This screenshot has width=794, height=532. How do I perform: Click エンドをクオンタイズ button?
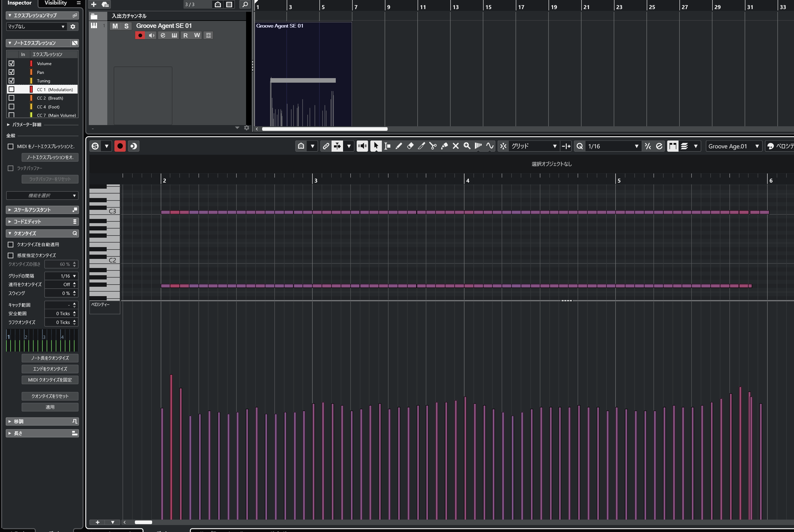pyautogui.click(x=50, y=369)
